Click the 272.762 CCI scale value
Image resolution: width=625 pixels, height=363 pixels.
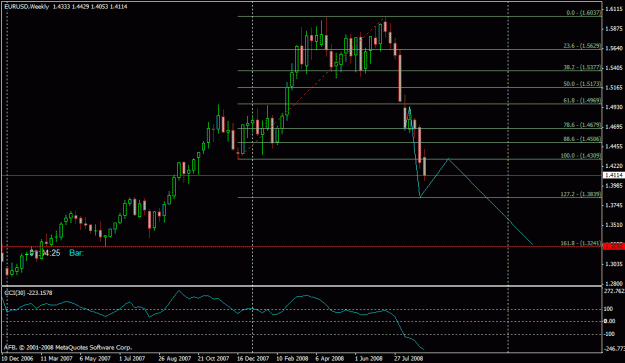[614, 291]
